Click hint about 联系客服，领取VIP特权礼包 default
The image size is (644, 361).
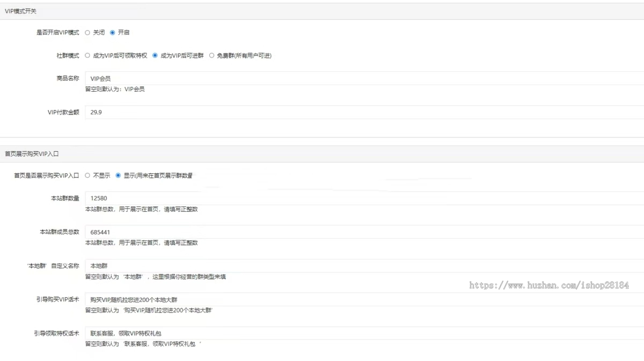click(143, 344)
